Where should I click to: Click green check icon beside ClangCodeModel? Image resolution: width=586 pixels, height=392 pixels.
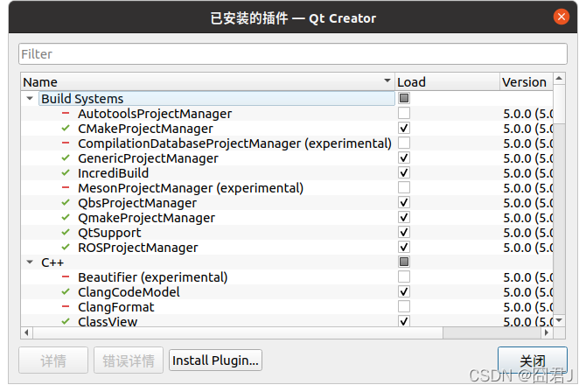pyautogui.click(x=66, y=292)
